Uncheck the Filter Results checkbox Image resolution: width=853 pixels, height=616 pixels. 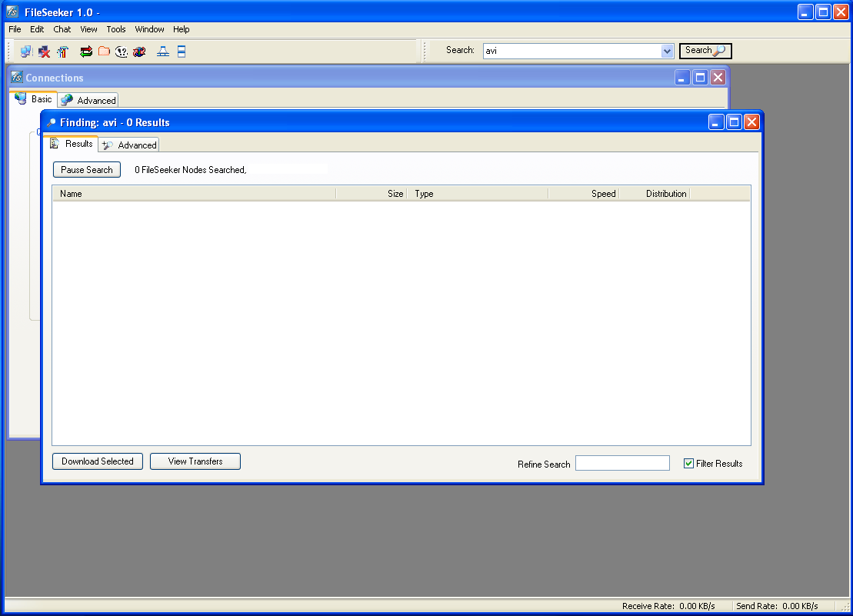click(688, 463)
